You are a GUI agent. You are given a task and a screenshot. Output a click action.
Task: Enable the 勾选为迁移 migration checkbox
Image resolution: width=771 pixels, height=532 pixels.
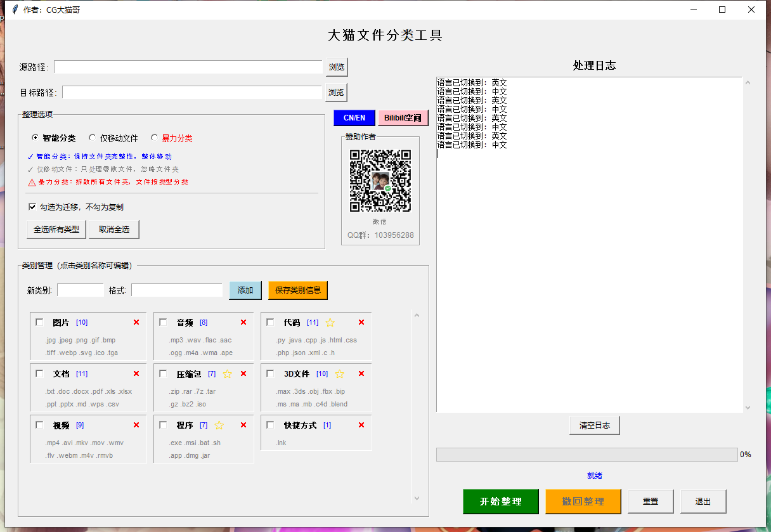[32, 206]
